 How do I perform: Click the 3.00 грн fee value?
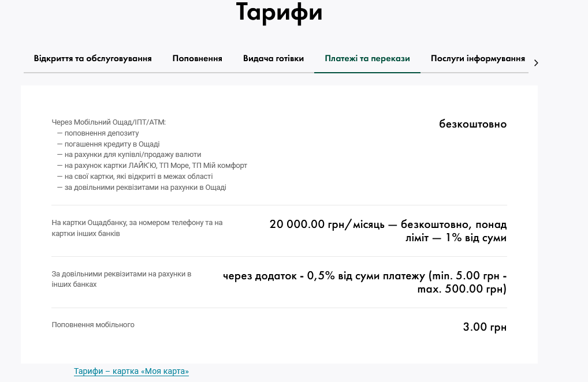tap(485, 327)
